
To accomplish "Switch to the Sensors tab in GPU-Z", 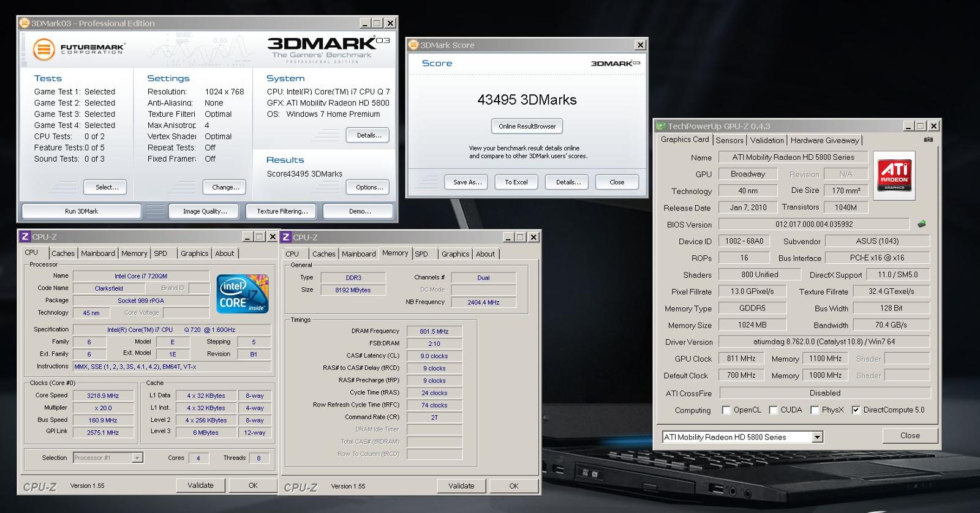I will (x=729, y=140).
